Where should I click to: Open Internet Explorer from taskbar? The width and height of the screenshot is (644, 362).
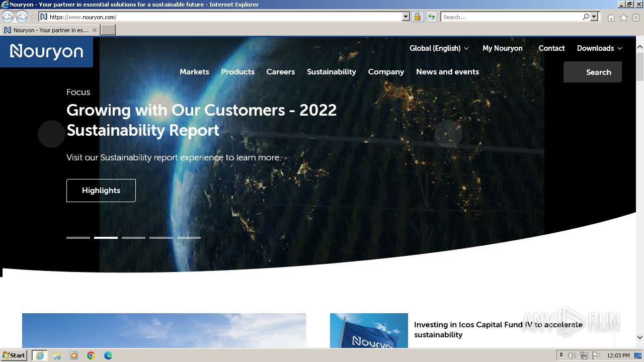tap(39, 355)
